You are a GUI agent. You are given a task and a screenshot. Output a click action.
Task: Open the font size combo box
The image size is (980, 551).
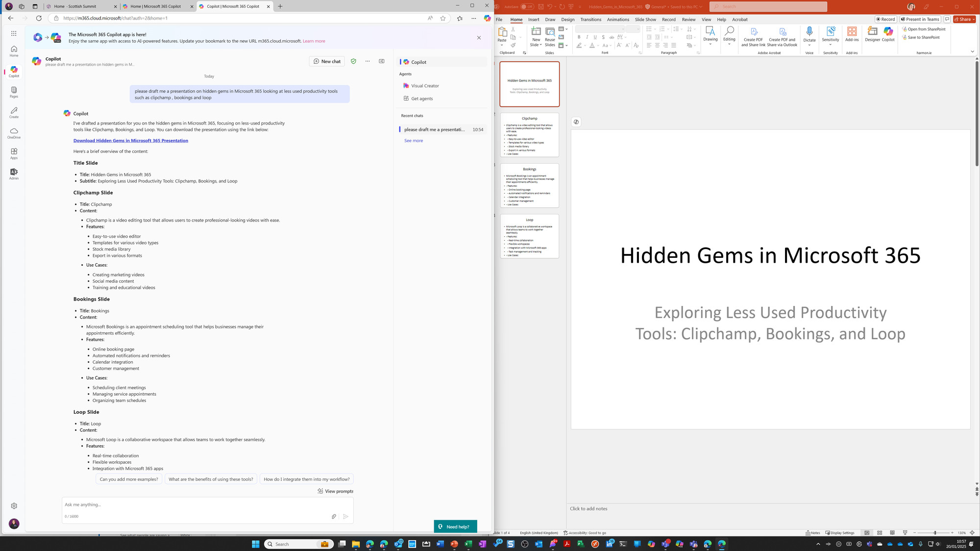click(x=633, y=29)
